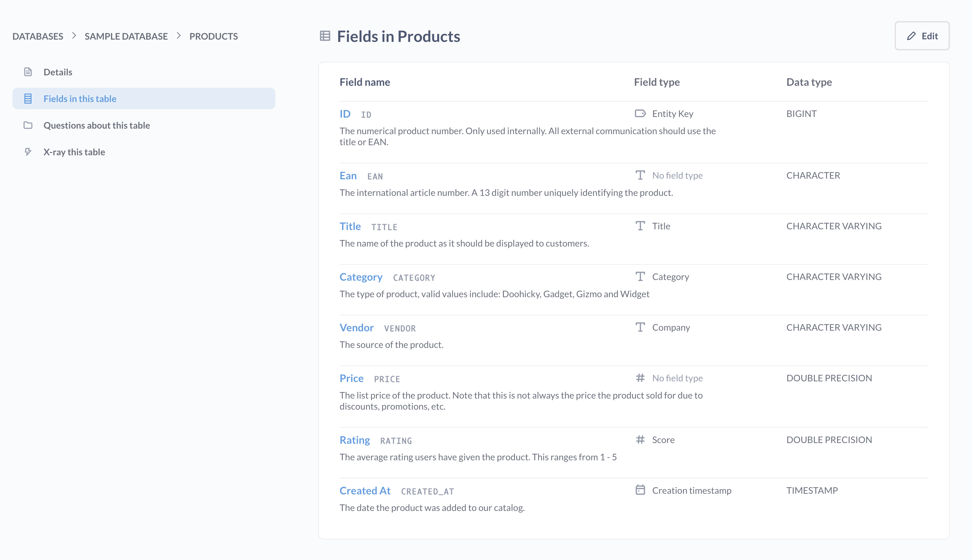Click the lightning bolt X-ray icon

[28, 152]
